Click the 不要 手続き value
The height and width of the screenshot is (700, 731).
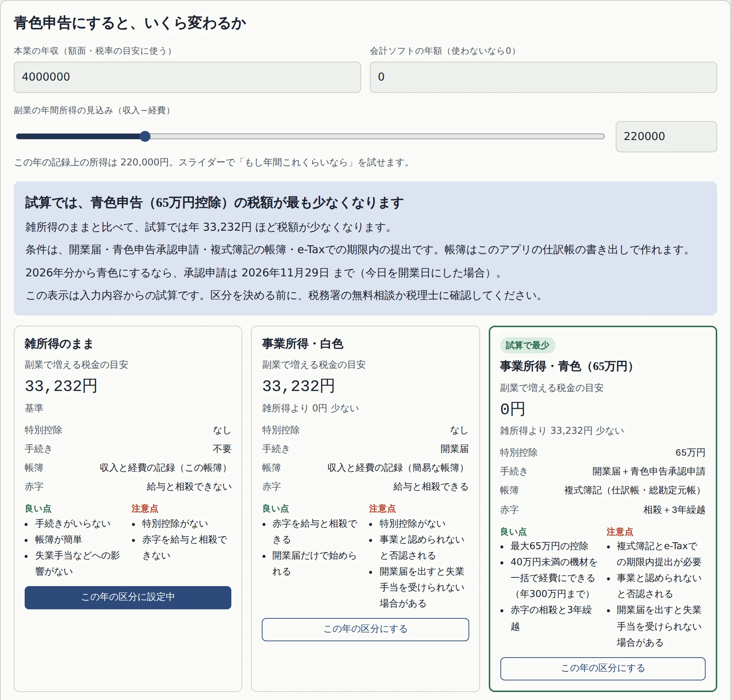click(x=222, y=449)
